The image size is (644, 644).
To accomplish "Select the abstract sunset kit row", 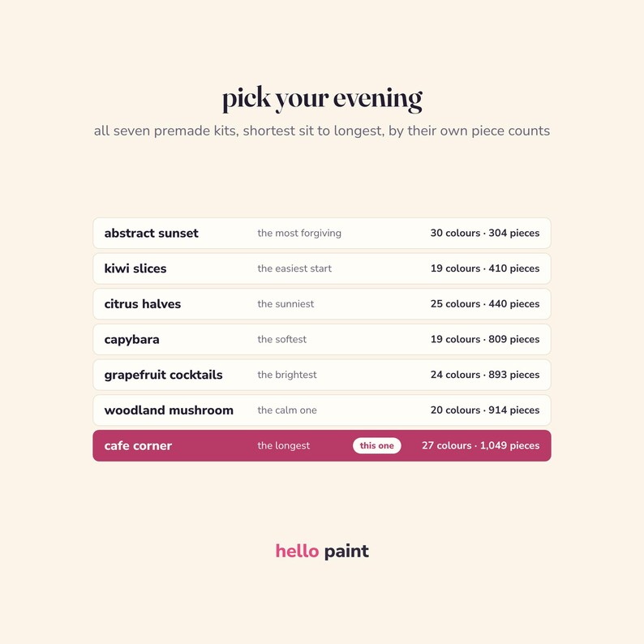I will tap(321, 233).
